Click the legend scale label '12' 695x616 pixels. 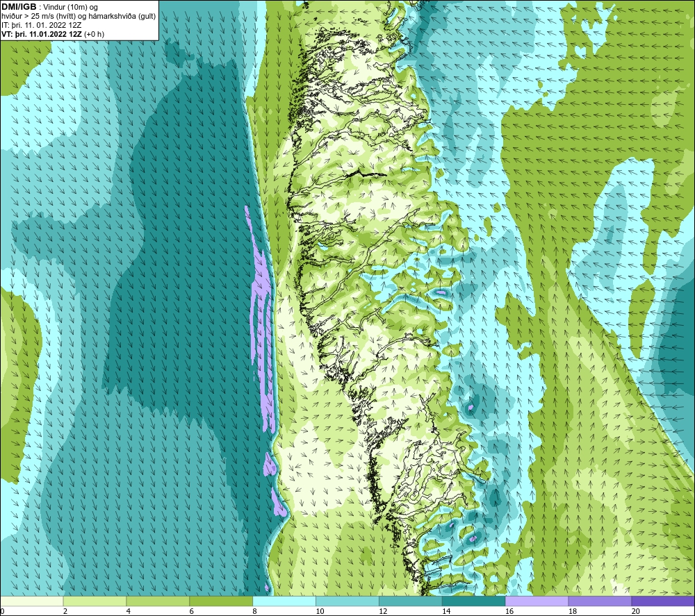point(383,612)
